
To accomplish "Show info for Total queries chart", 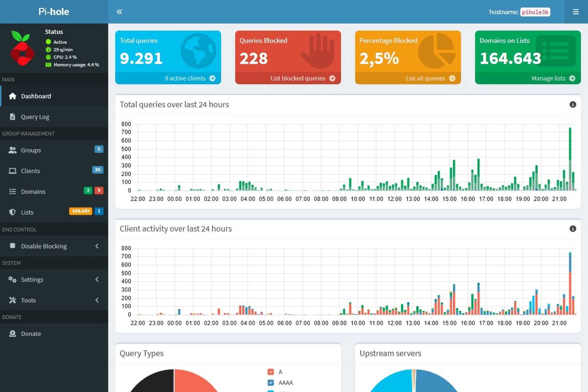I will click(573, 104).
